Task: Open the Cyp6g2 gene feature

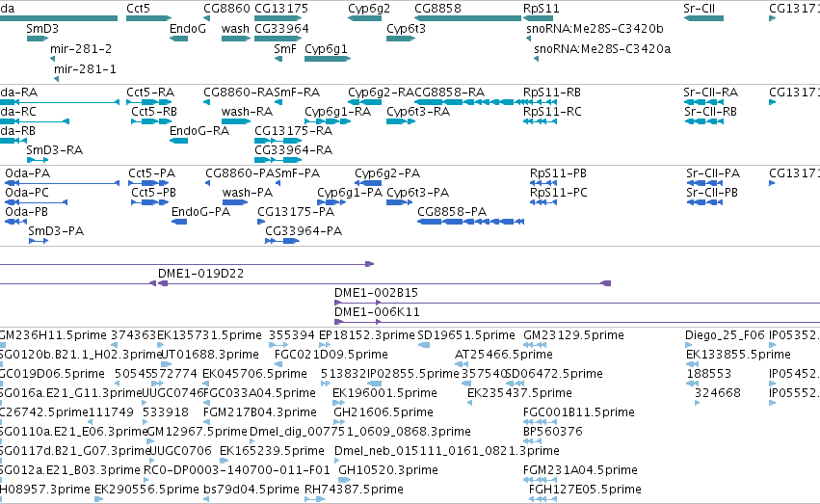Action: coord(364,18)
